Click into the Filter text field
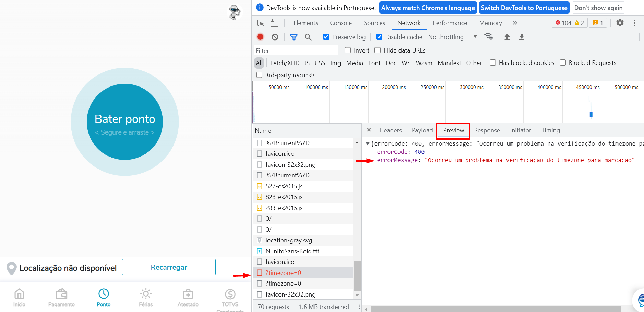The image size is (644, 312). [296, 50]
